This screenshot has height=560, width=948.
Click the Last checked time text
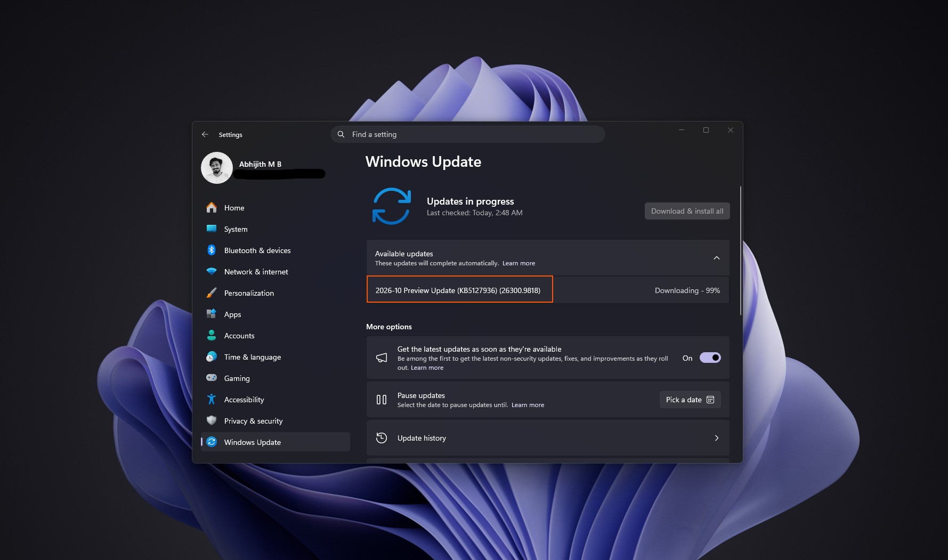475,213
